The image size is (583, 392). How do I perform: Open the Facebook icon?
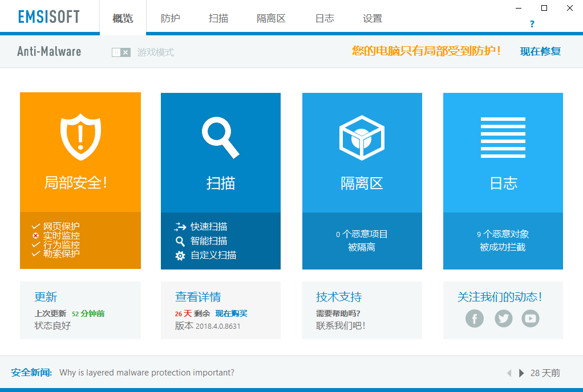[475, 318]
